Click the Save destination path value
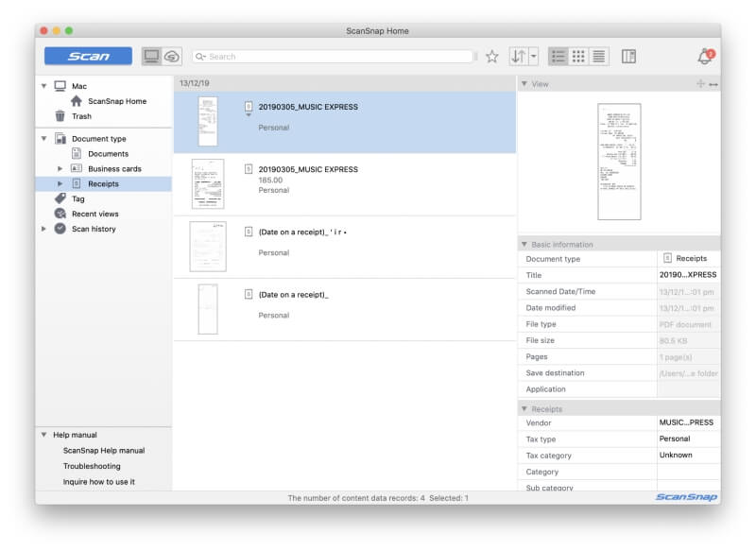This screenshot has width=756, height=551. pos(689,373)
